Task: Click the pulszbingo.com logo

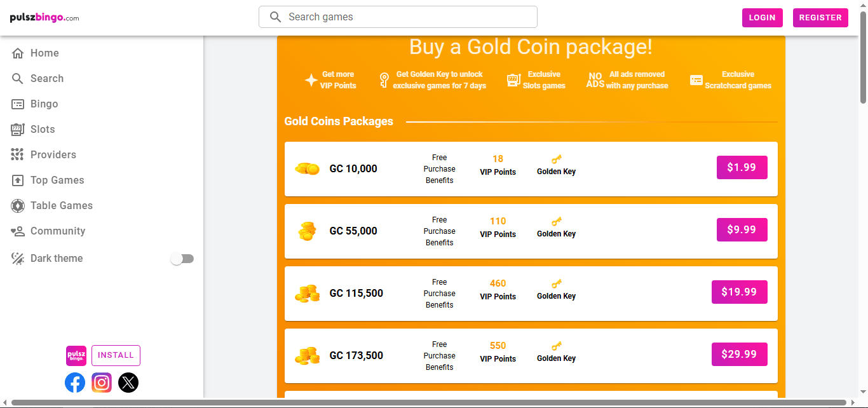Action: [44, 18]
